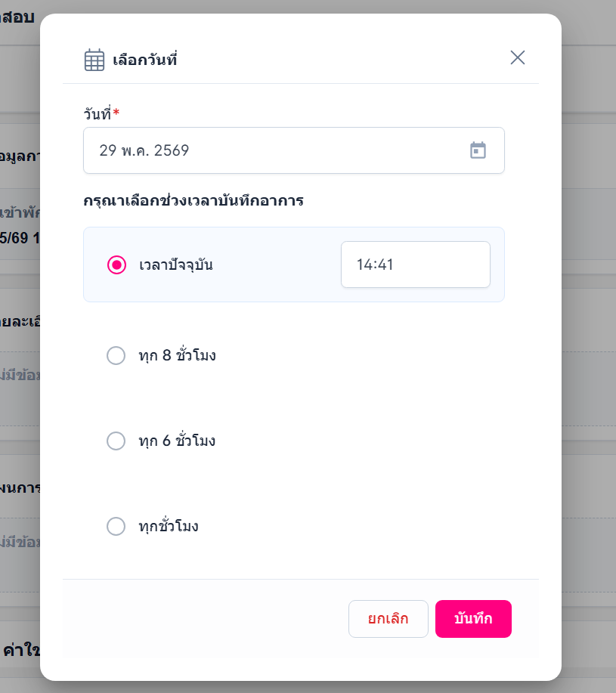Click the time box showing 14:41

[x=416, y=265]
